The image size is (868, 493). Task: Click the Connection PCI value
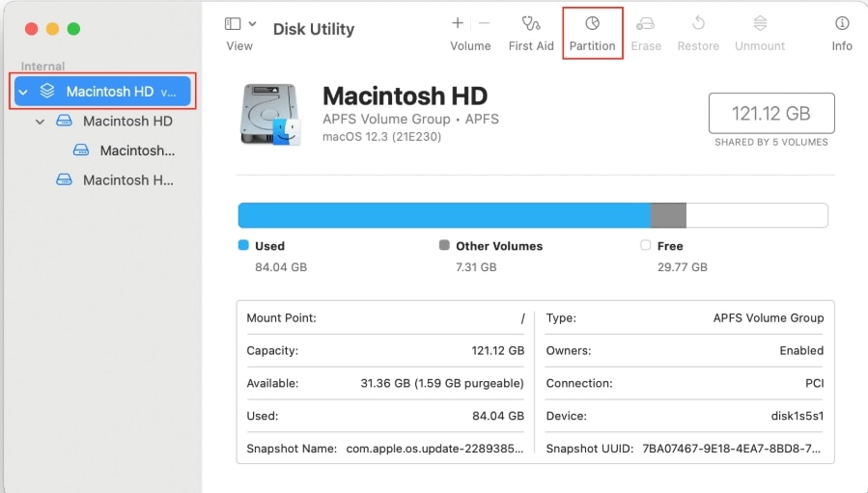(814, 383)
